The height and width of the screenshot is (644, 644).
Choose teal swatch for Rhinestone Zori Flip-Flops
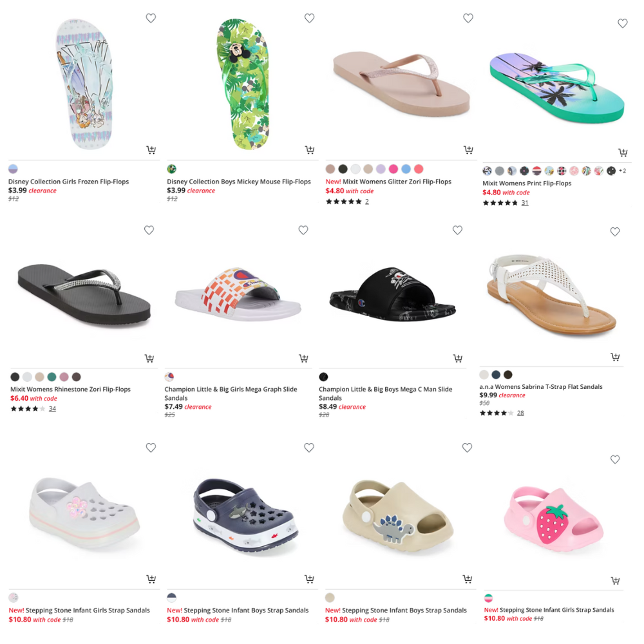(x=52, y=377)
